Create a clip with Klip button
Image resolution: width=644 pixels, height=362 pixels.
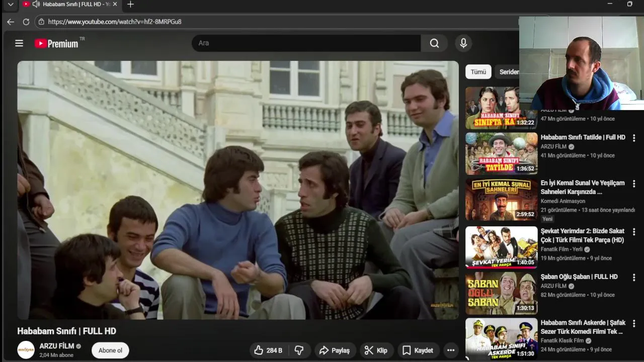376,350
